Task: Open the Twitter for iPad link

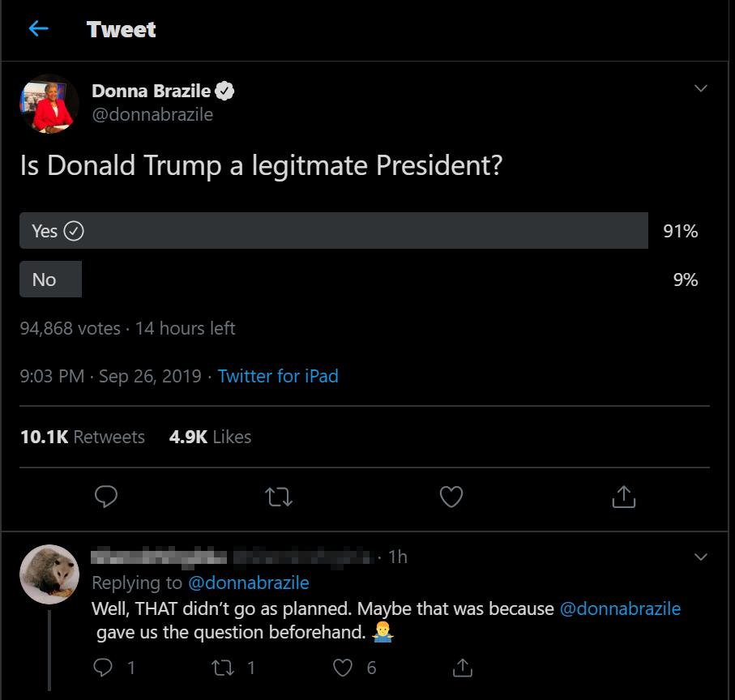Action: click(278, 376)
